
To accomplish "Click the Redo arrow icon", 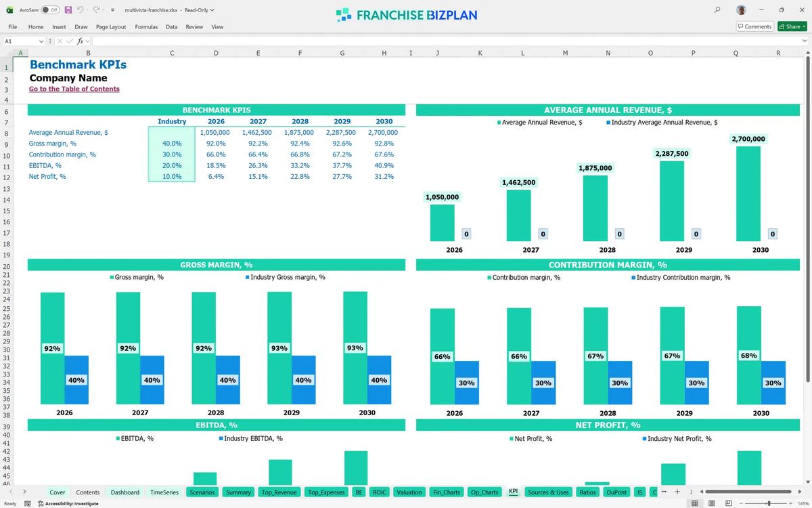I will 97,10.
